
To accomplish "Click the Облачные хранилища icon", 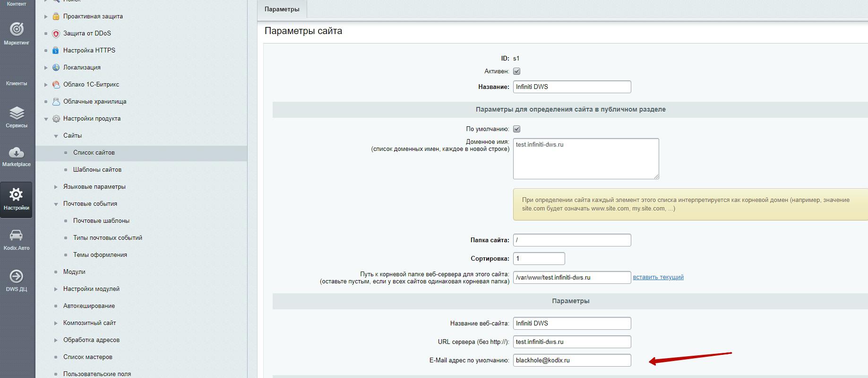I will (56, 101).
